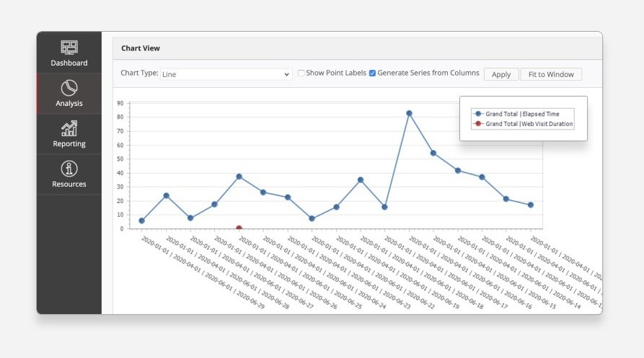Screen dimensions: 644x358
Task: Select the Reporting bar chart icon
Action: click(69, 128)
